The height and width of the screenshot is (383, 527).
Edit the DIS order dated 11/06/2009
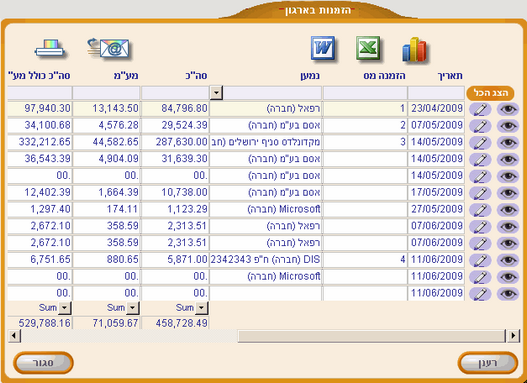pos(481,260)
